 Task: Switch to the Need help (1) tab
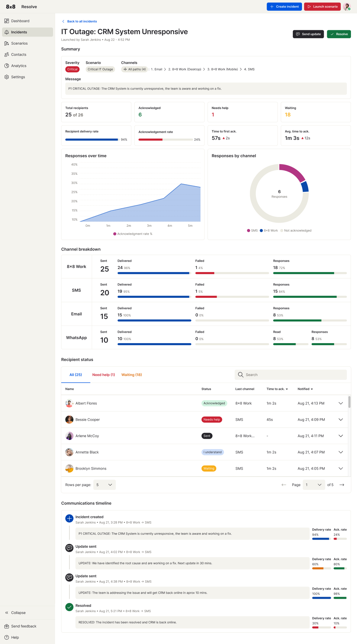103,375
